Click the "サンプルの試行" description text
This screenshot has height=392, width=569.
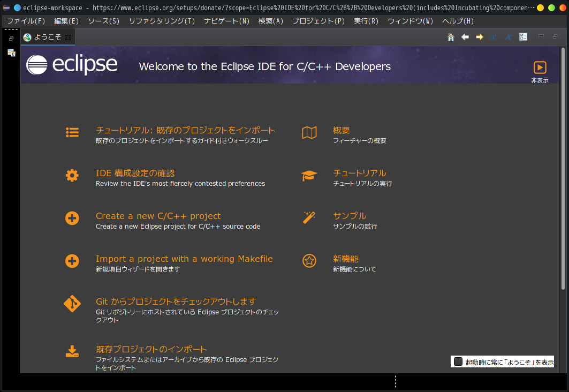355,227
